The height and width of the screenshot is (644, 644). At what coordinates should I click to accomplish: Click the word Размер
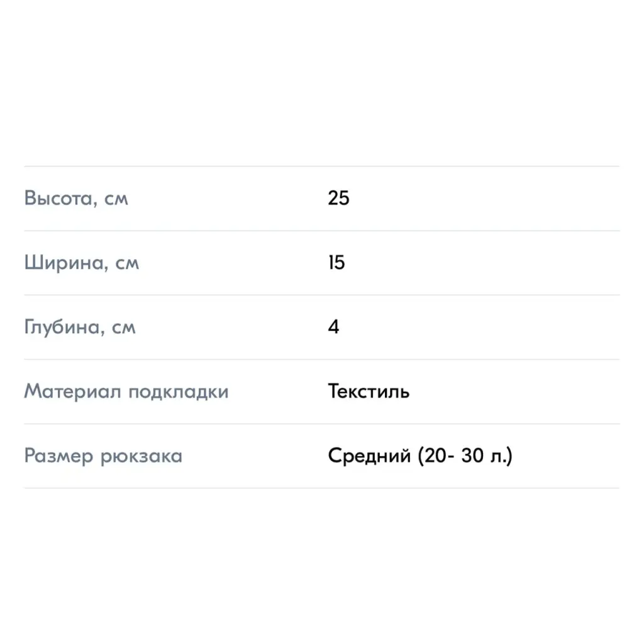point(58,456)
